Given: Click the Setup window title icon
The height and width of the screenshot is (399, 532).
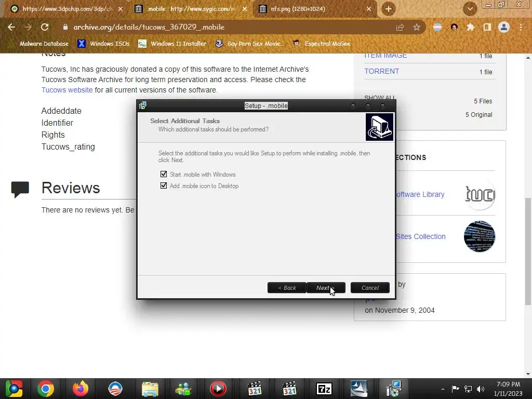Looking at the screenshot, I should 143,105.
